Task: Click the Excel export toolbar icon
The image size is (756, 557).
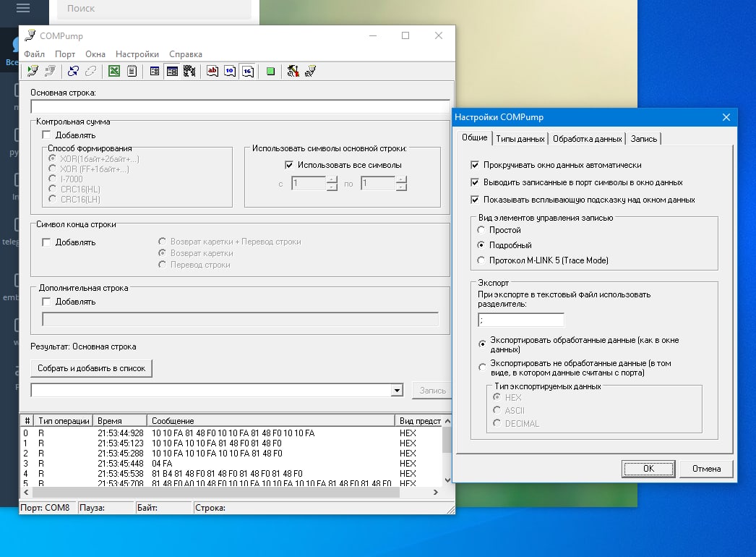Action: pyautogui.click(x=113, y=71)
